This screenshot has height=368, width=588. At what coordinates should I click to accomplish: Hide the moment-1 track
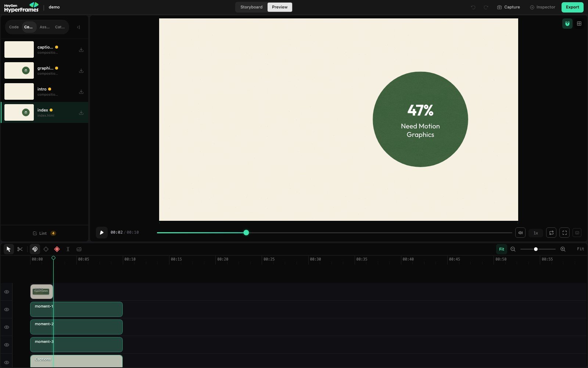7,309
